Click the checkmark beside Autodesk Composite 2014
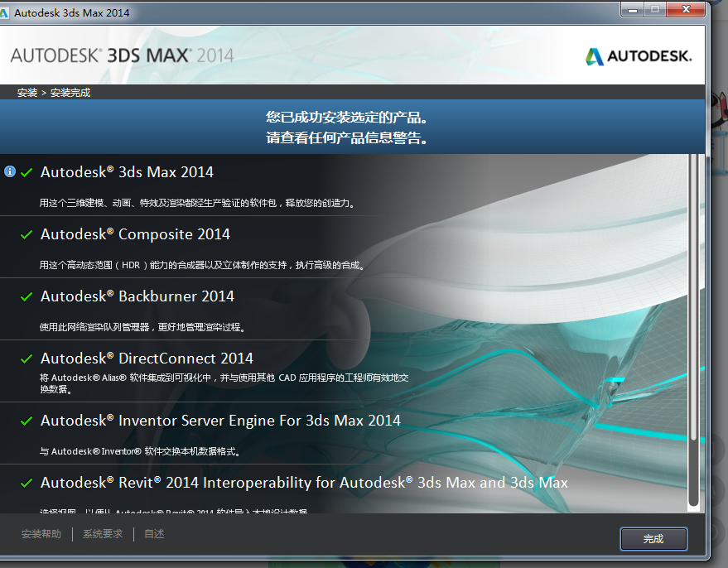Screen dimensions: 728x568 pos(27,235)
